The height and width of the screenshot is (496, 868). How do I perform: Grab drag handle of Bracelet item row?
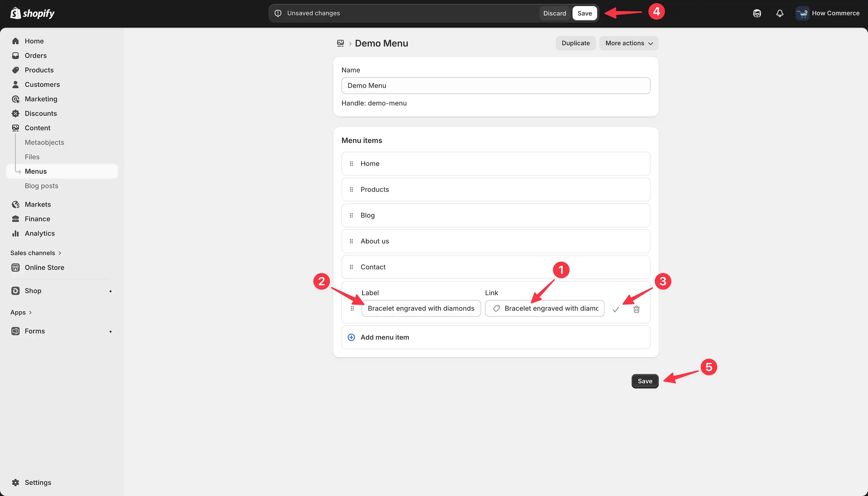click(x=352, y=308)
